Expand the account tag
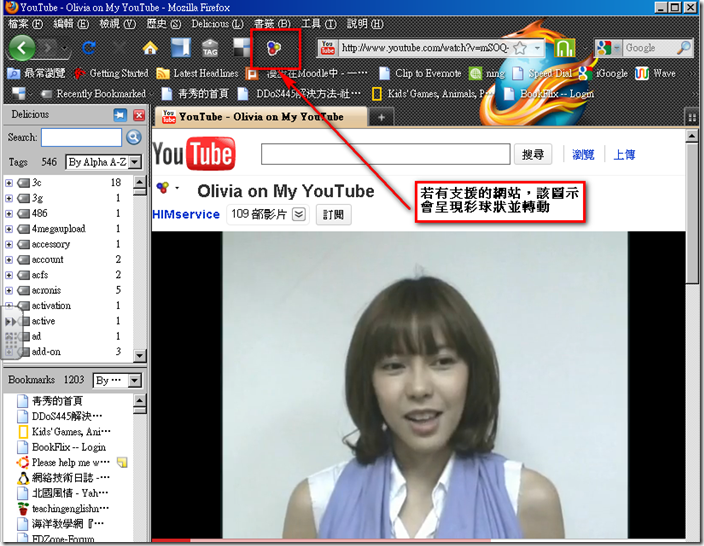This screenshot has height=546, width=704. pos(9,260)
